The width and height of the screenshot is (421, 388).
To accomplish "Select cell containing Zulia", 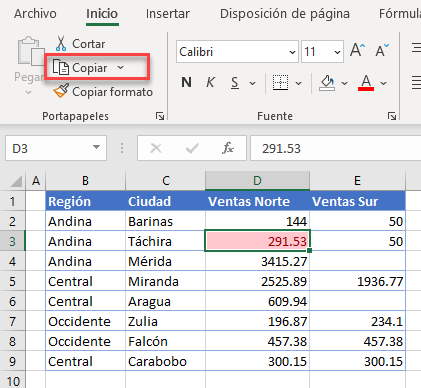I will click(166, 321).
